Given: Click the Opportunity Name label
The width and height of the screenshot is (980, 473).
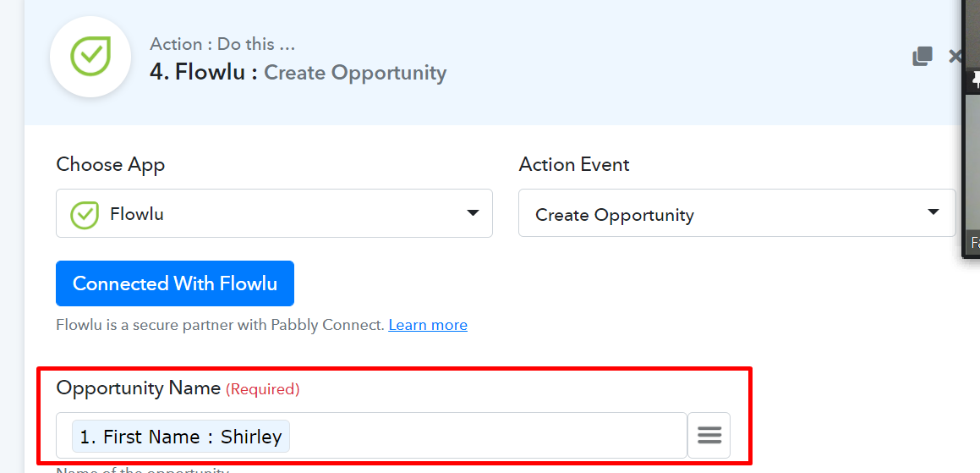Looking at the screenshot, I should [x=138, y=388].
